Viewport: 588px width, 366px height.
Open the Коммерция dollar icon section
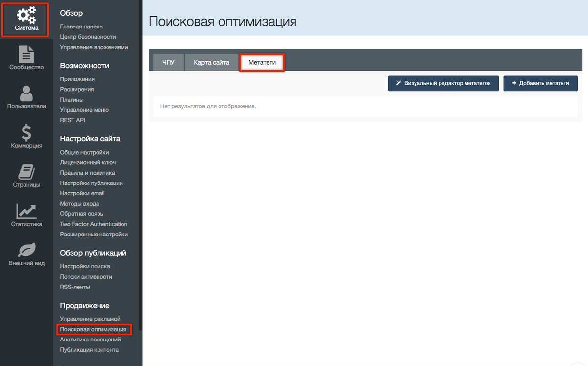pyautogui.click(x=26, y=137)
